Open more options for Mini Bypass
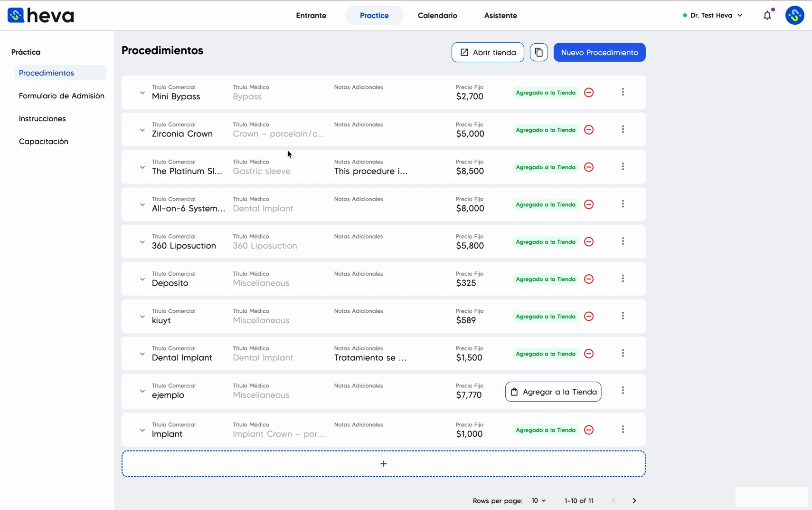The width and height of the screenshot is (812, 510). coord(623,92)
